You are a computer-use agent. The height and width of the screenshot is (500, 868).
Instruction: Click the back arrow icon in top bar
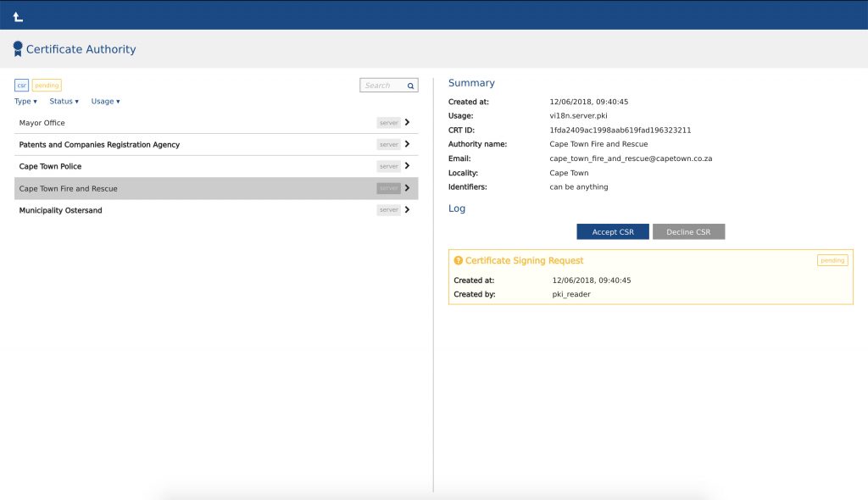tap(18, 17)
